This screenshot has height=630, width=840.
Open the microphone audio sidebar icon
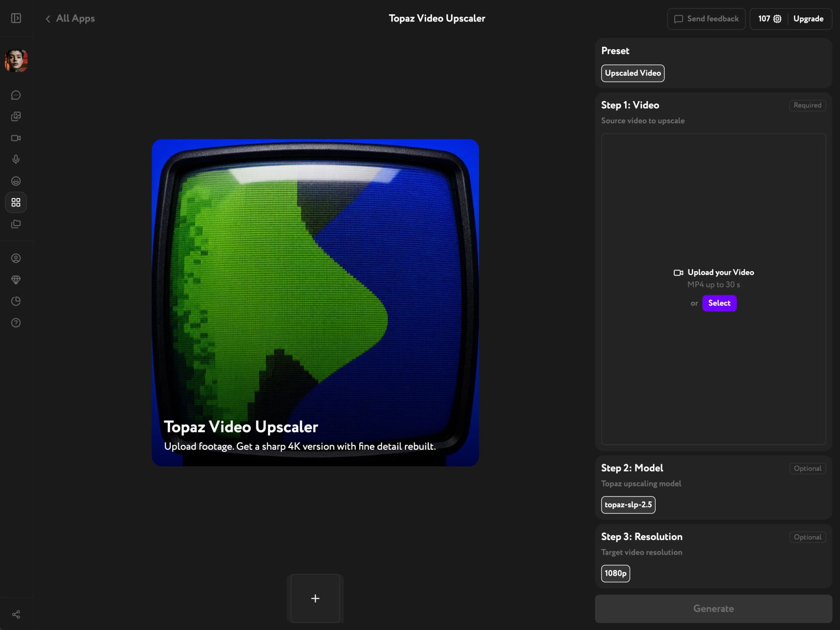[x=16, y=160]
